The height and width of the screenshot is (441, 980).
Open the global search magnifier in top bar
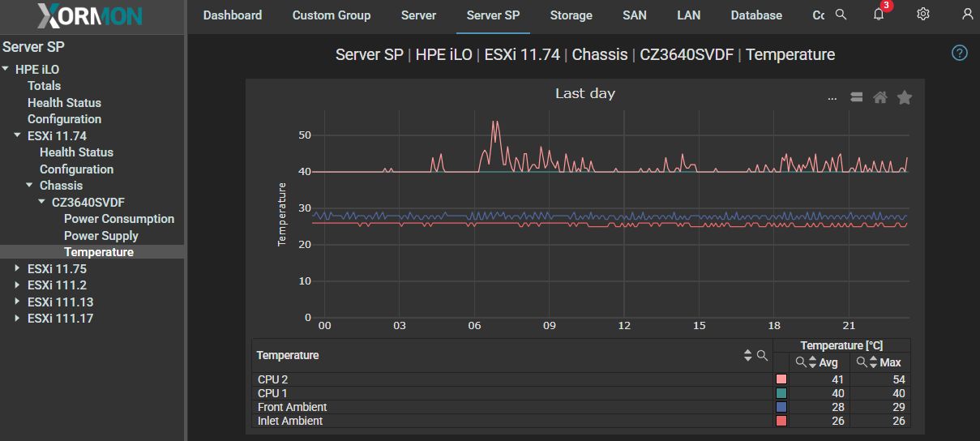(841, 15)
